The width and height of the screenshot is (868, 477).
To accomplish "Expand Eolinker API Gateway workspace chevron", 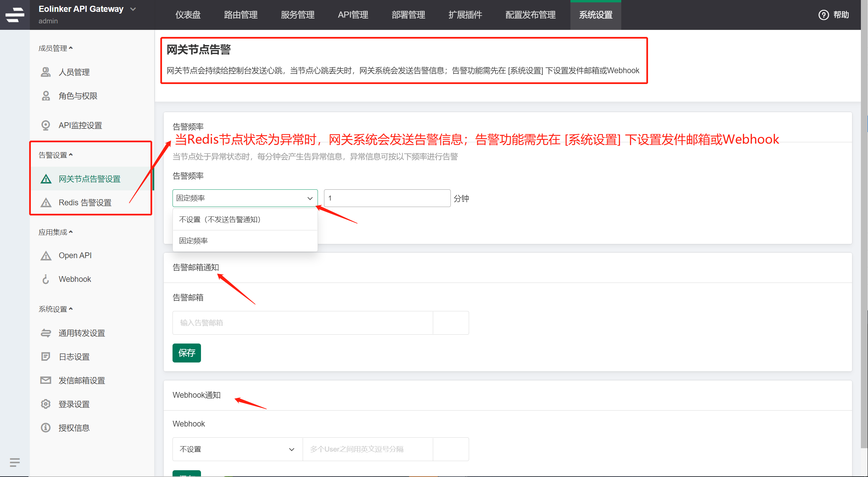I will [133, 9].
